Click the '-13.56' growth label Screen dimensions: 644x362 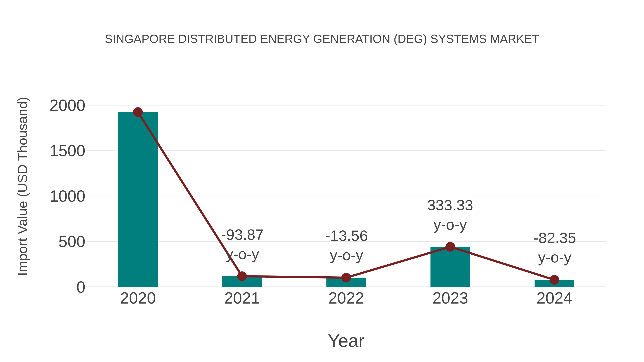[x=346, y=236]
